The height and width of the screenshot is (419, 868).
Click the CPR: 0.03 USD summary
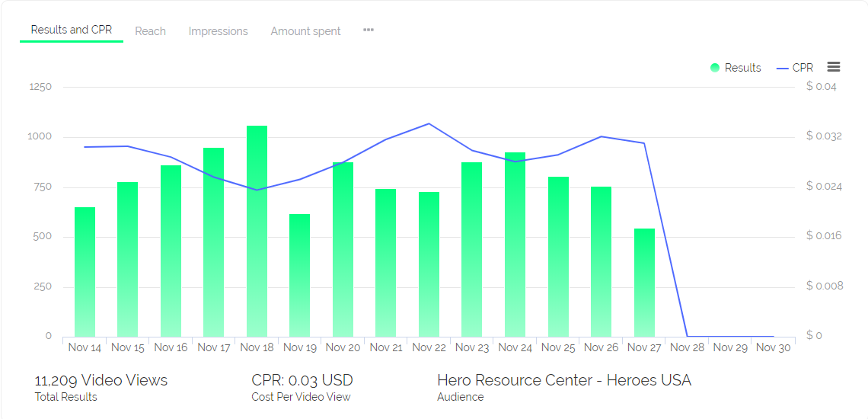(x=302, y=380)
